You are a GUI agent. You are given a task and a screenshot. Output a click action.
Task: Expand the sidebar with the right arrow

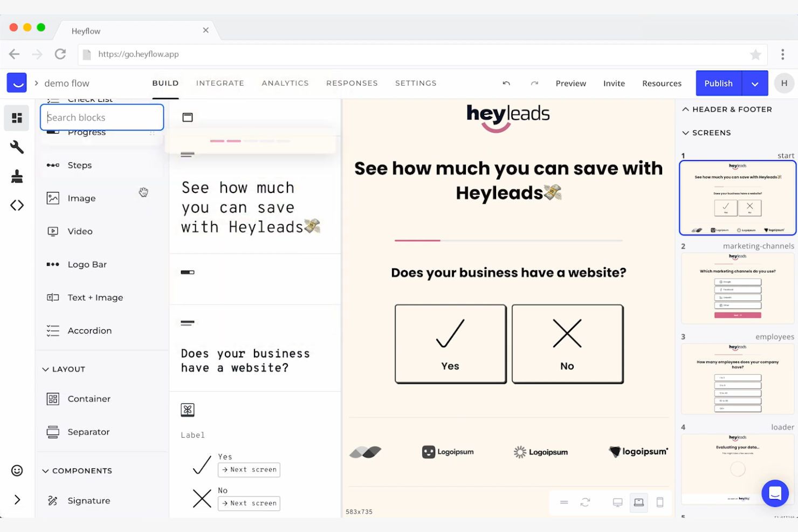pos(17,500)
